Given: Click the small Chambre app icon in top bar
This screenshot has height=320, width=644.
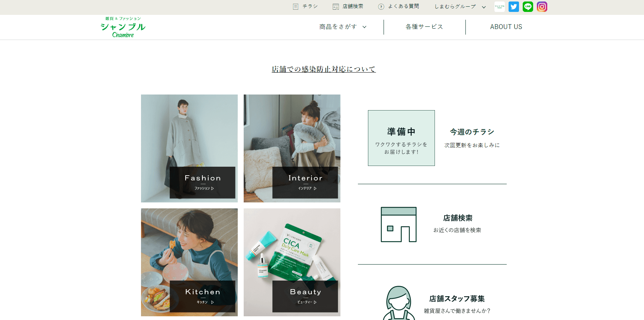Looking at the screenshot, I should [499, 7].
